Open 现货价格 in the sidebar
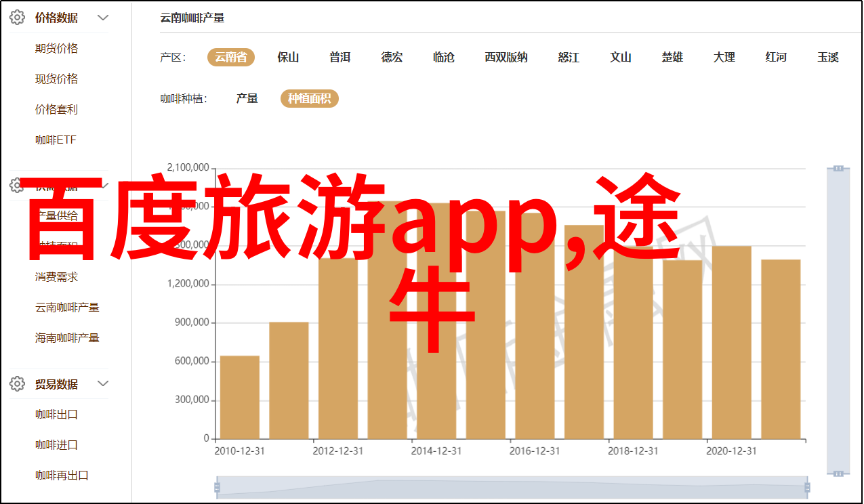The image size is (864, 504). point(57,79)
